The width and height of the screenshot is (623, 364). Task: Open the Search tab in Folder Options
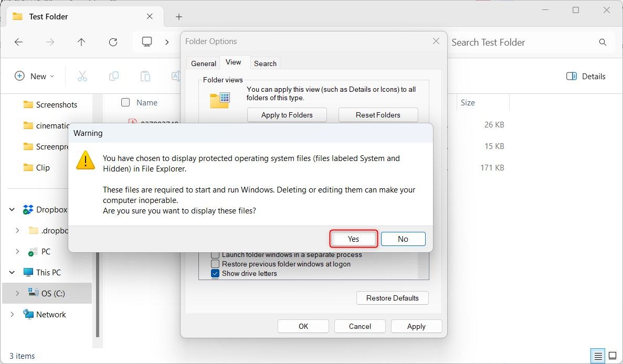coord(265,63)
